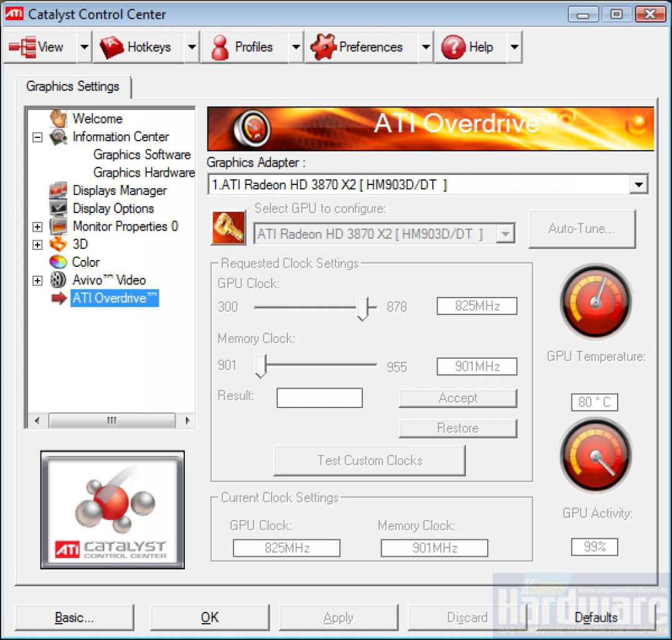Click the Discard button
The height and width of the screenshot is (640, 672).
[x=467, y=617]
